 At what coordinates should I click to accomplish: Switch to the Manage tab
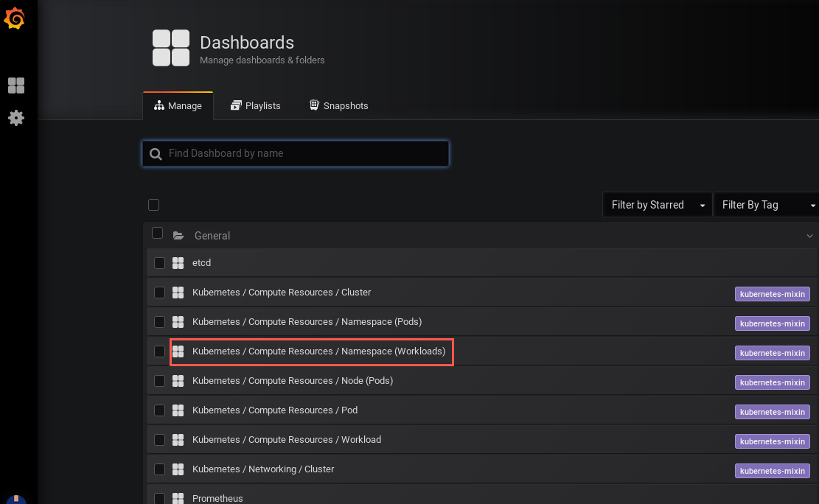coord(178,106)
